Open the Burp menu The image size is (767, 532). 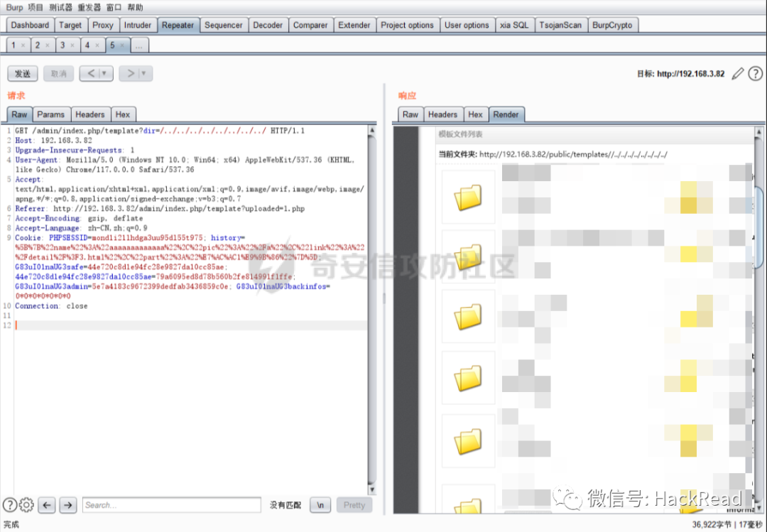coord(14,7)
